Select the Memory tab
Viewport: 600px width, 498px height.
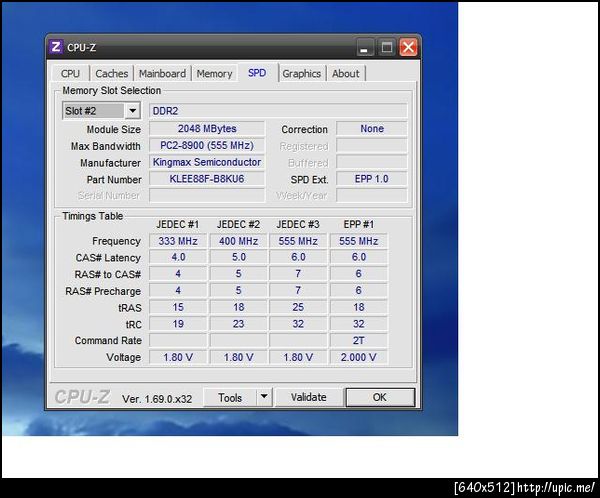coord(214,73)
